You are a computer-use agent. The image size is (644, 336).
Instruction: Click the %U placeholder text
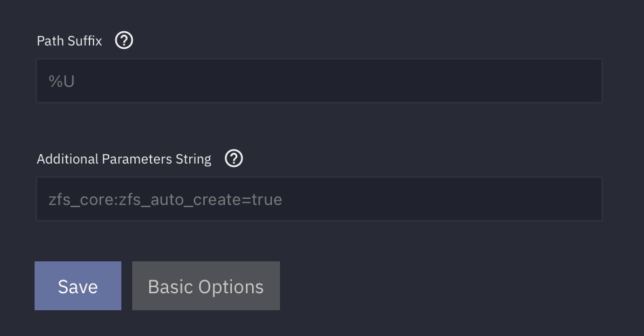(x=62, y=81)
